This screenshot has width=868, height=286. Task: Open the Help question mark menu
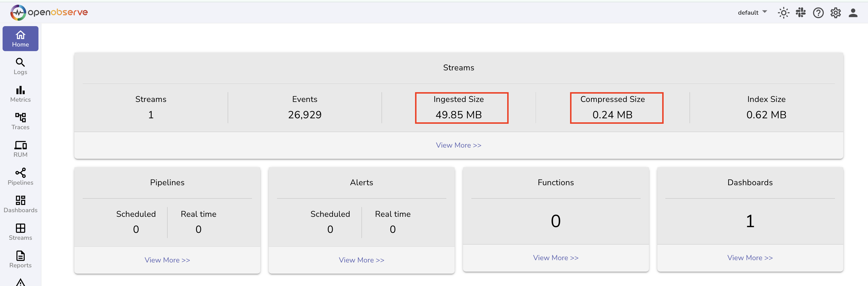818,13
